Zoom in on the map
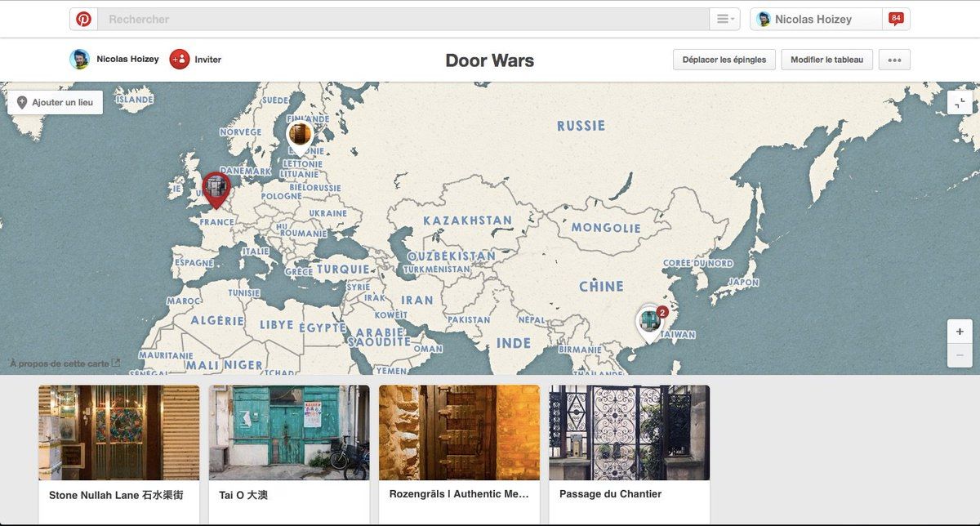The image size is (980, 526). [960, 332]
